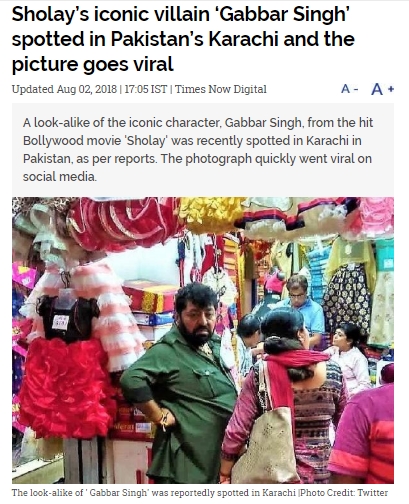Click the woman in pink at right

(x=348, y=357)
